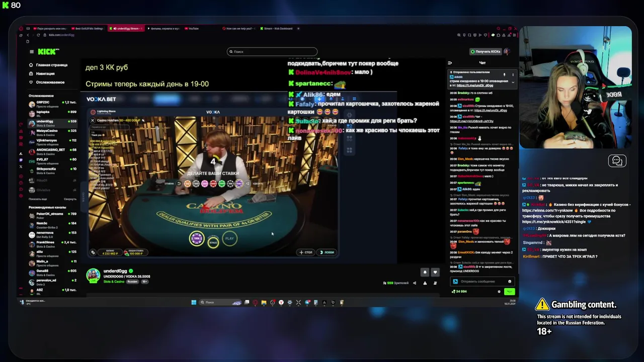This screenshot has height=362, width=644.
Task: Open recommended channel Nem3c
Action: (52, 225)
